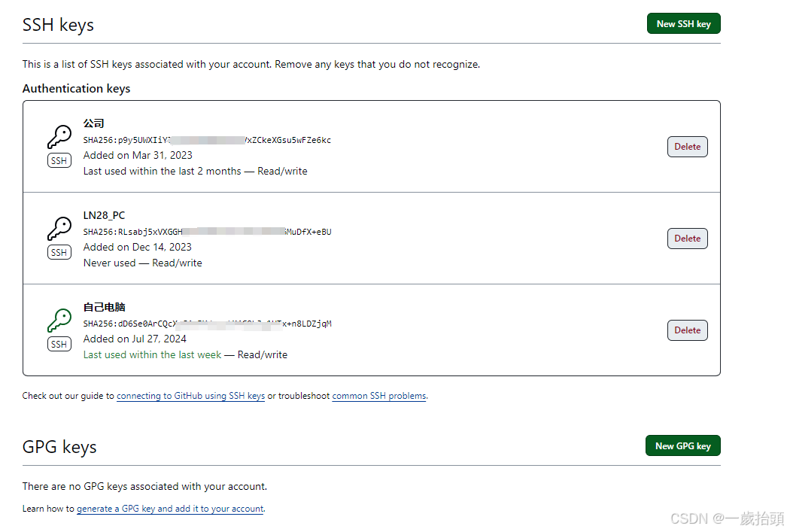Click the SSH badge under 自己电脑 key
Screen dimensions: 787x532
[59, 345]
